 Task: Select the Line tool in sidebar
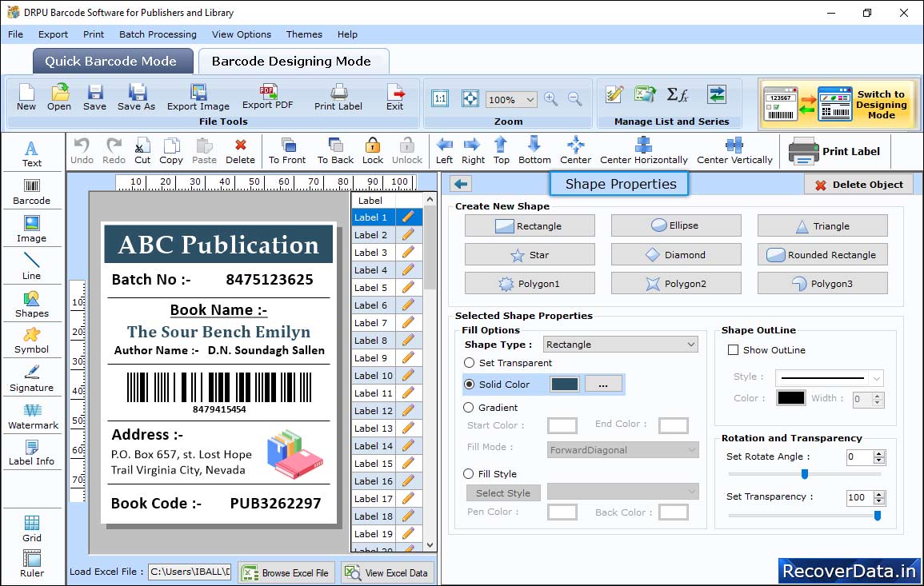pyautogui.click(x=32, y=266)
